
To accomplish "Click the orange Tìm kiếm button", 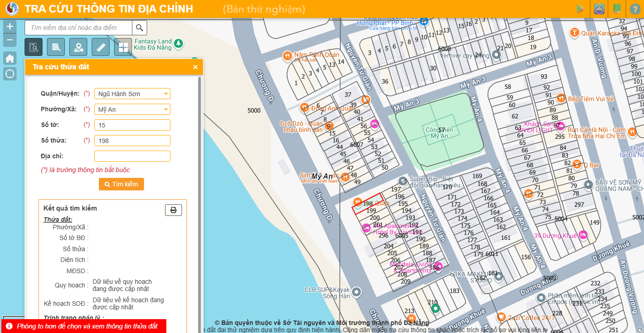I will [121, 184].
